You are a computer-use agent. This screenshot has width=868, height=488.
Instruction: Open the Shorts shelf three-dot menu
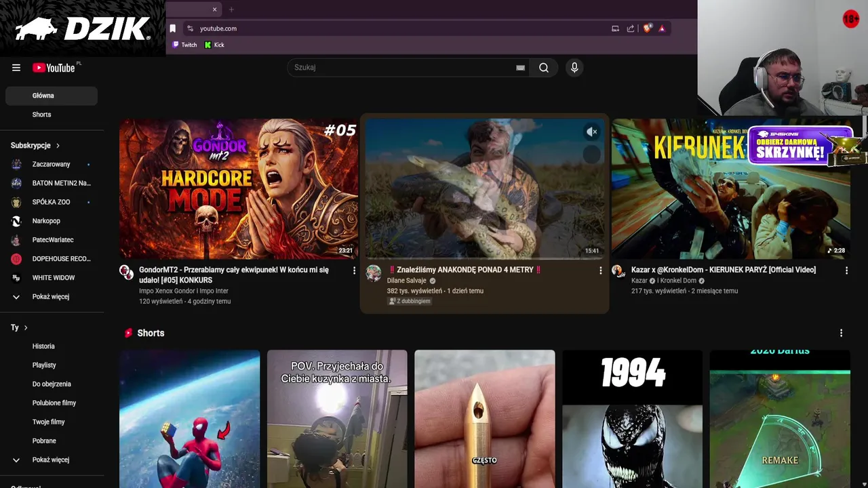pos(841,333)
